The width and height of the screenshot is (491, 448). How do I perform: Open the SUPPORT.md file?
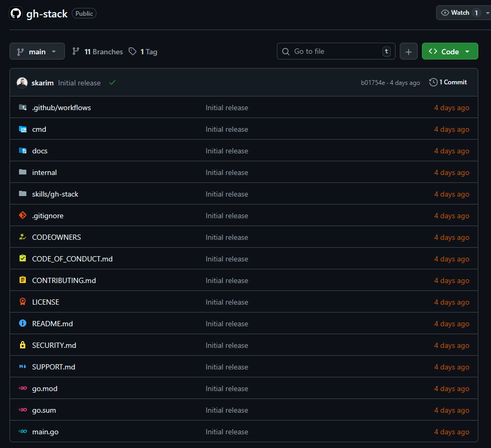click(x=54, y=367)
